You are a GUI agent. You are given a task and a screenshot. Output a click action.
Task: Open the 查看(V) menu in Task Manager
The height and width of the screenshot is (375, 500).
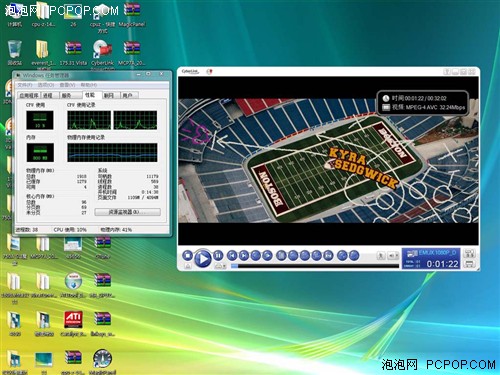point(68,85)
